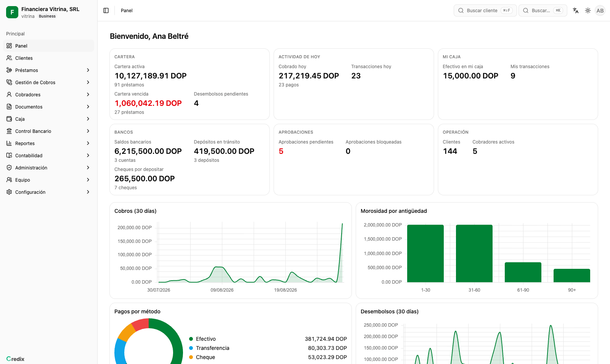Click the Contabilidad book icon
This screenshot has height=364, width=610.
pyautogui.click(x=9, y=155)
